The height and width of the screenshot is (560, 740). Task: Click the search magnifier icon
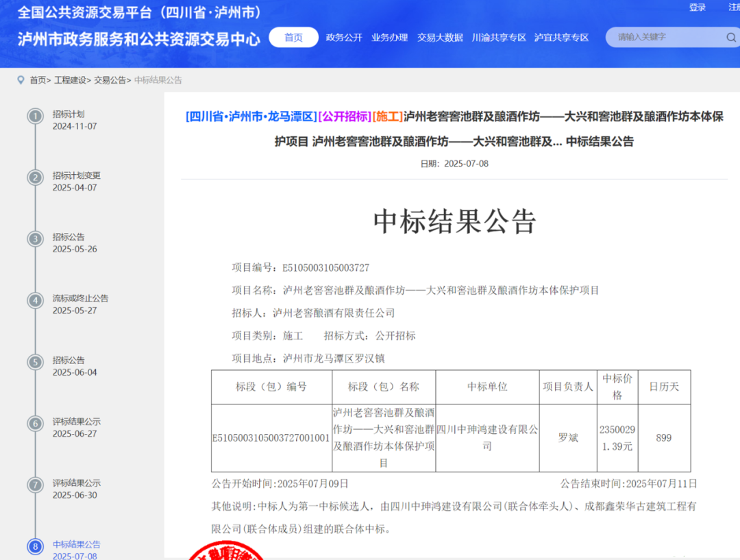point(731,38)
